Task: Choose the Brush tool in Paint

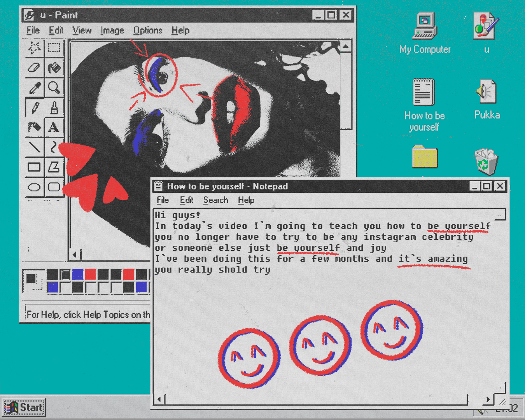Action: [54, 107]
